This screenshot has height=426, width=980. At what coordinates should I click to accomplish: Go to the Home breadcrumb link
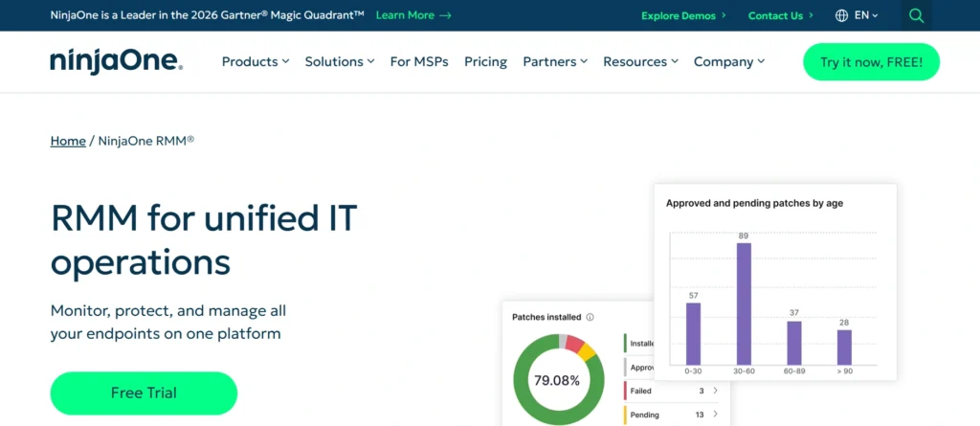pyautogui.click(x=68, y=141)
